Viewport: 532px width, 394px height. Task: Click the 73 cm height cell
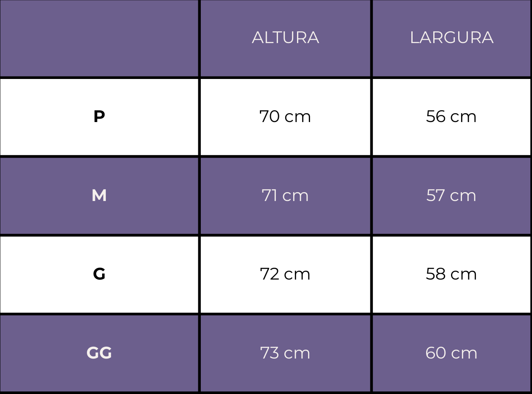(285, 353)
